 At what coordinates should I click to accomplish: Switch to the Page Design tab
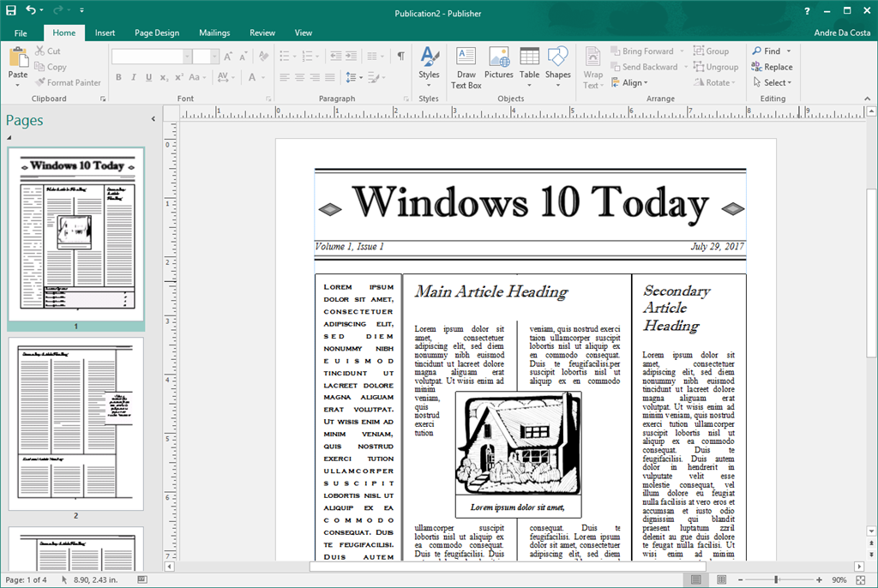(157, 33)
